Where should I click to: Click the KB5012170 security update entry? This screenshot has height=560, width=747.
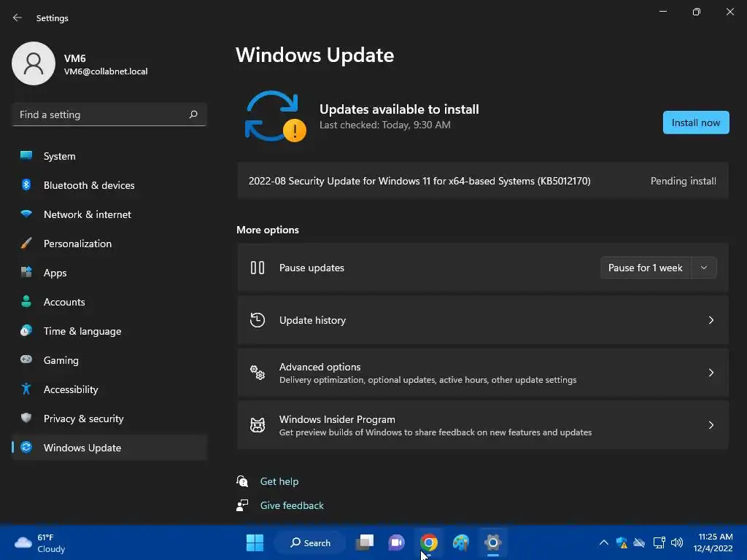[x=483, y=181]
